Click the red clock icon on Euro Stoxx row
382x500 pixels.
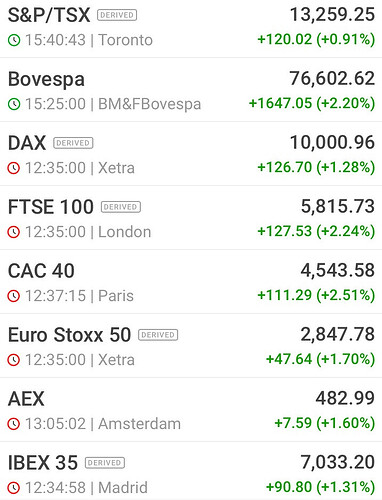(x=14, y=360)
